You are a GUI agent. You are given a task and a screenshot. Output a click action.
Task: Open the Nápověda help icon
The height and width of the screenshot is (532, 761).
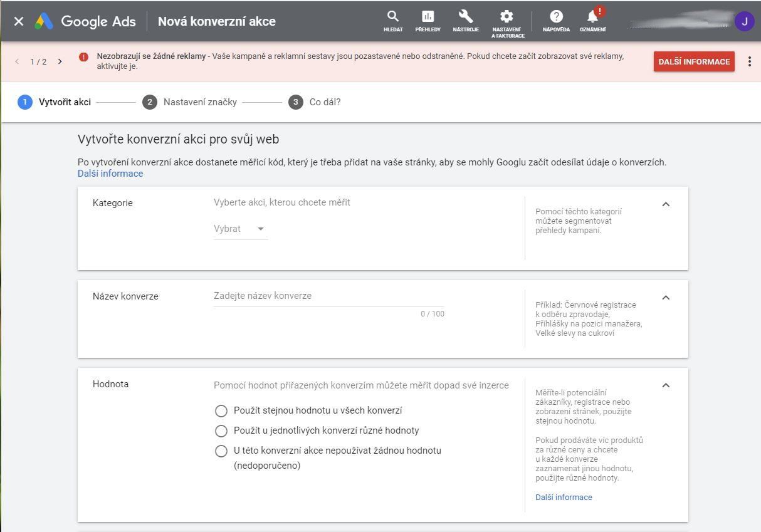556,21
